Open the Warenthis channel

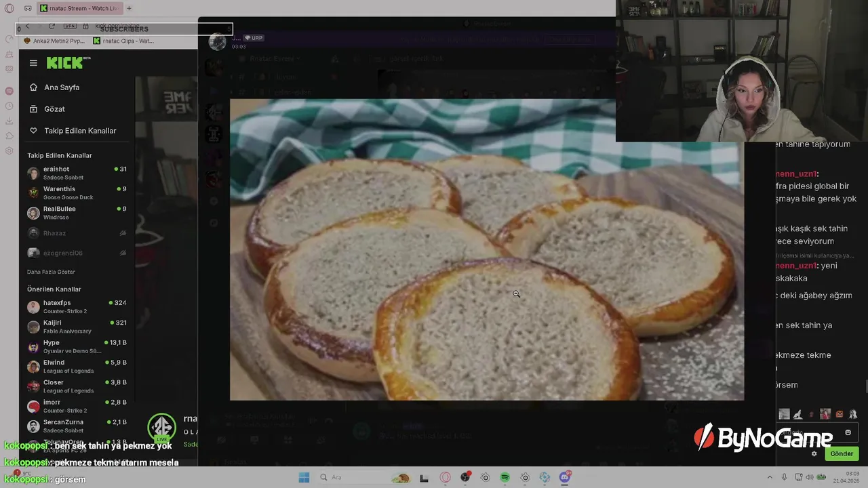77,192
